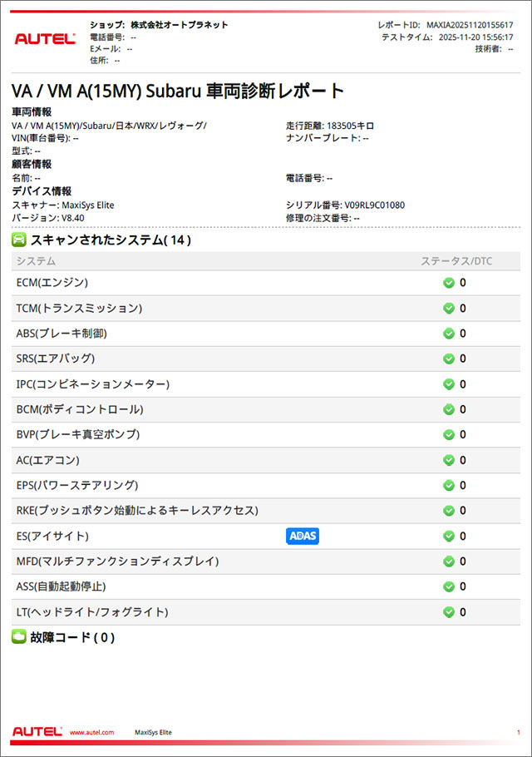This screenshot has width=532, height=757.
Task: Click the green check in ASS(自動起動停止) row
Action: click(449, 586)
